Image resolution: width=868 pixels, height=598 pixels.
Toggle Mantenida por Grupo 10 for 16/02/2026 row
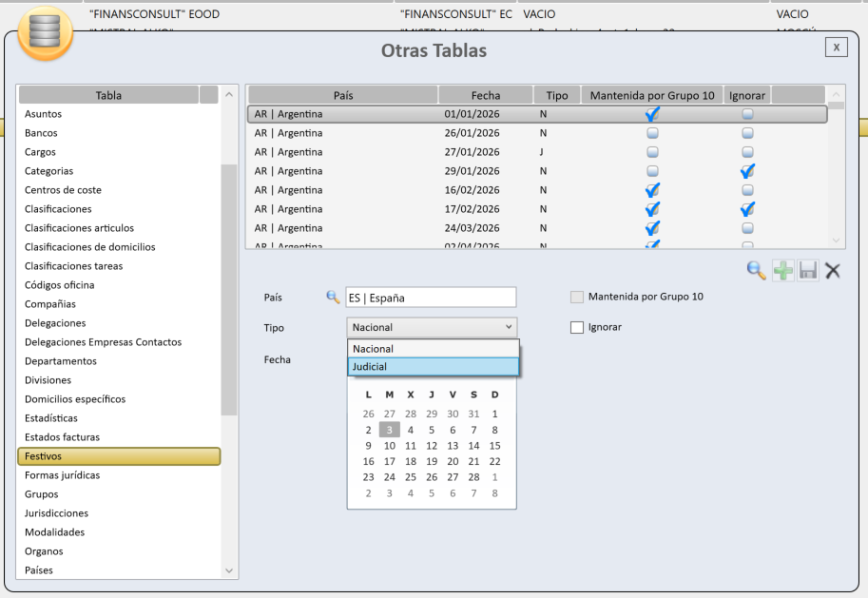pyautogui.click(x=652, y=190)
